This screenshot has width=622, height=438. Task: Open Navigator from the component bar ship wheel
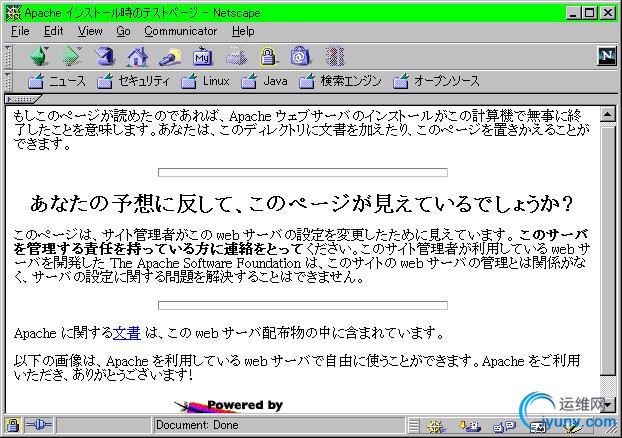pyautogui.click(x=436, y=426)
